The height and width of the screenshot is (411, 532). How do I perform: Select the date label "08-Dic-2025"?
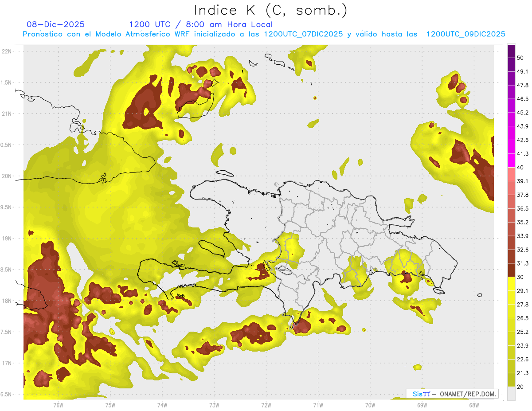click(55, 24)
